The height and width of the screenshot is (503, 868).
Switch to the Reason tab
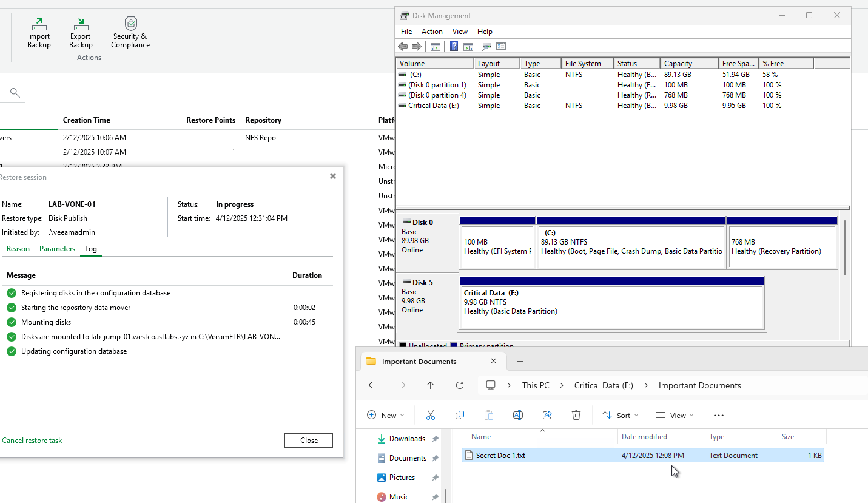pos(18,249)
